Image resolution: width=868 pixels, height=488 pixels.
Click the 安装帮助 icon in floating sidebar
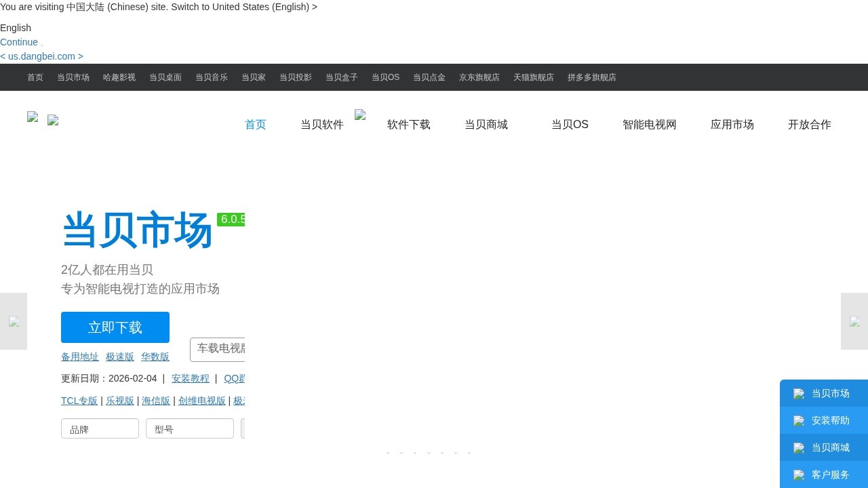click(x=799, y=421)
